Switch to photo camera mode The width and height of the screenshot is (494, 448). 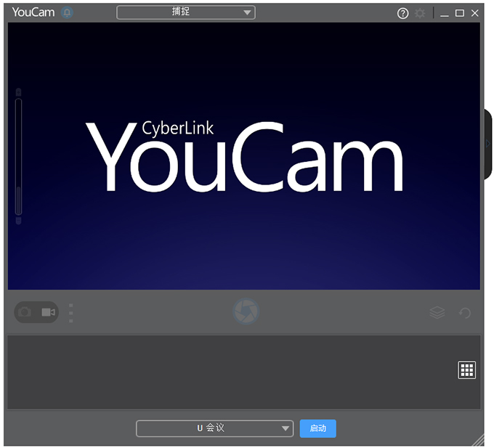(25, 312)
